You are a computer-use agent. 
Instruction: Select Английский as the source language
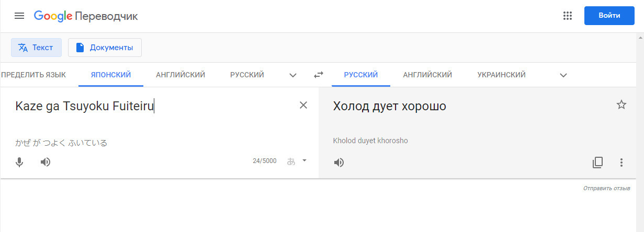(180, 75)
